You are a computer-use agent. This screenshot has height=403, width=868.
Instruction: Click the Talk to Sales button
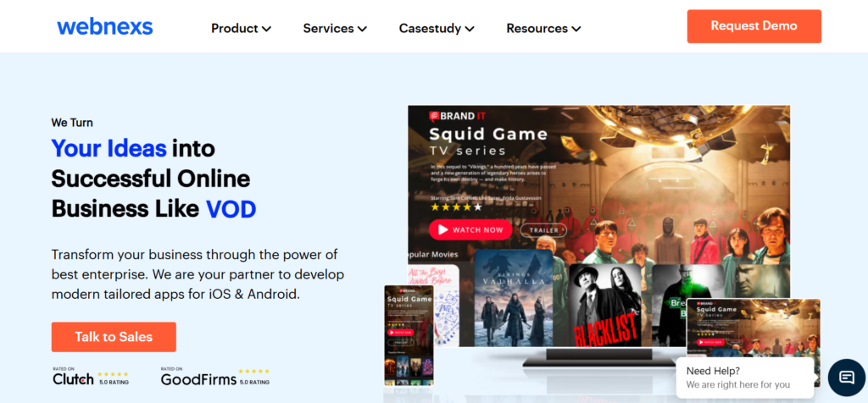click(x=114, y=337)
